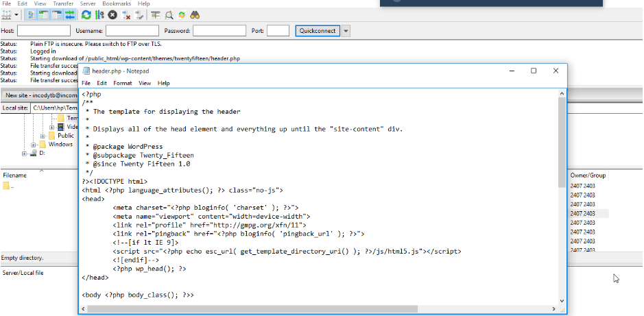Viewport: 644px width, 316px height.
Task: Expand the Windows folder tree node
Action: coord(34,145)
